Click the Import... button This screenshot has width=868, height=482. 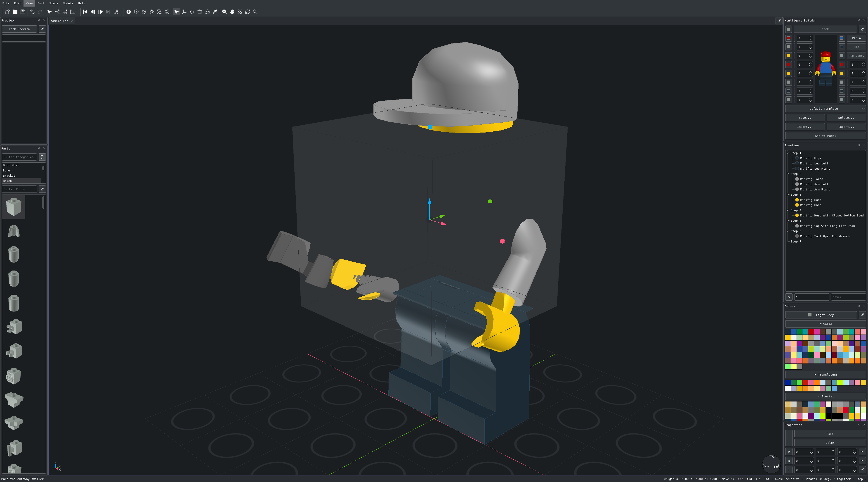click(x=805, y=127)
